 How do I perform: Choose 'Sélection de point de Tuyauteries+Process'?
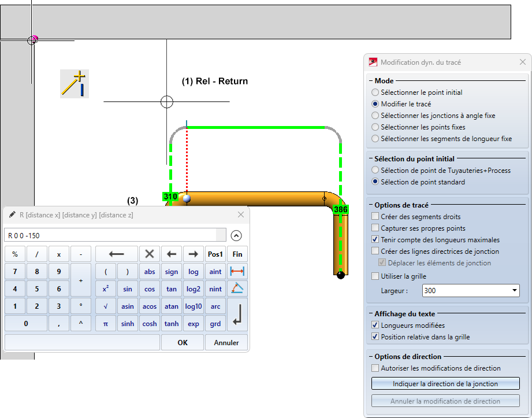pyautogui.click(x=376, y=171)
